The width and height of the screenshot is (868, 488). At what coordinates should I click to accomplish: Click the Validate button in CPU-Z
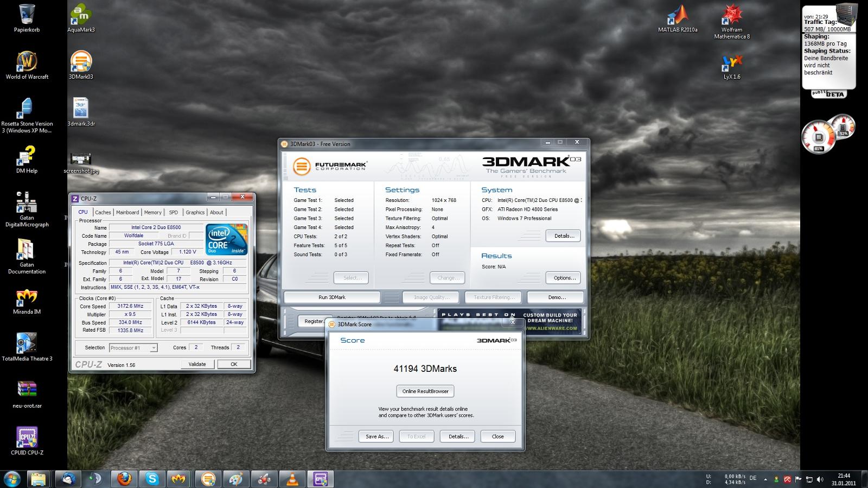(197, 364)
